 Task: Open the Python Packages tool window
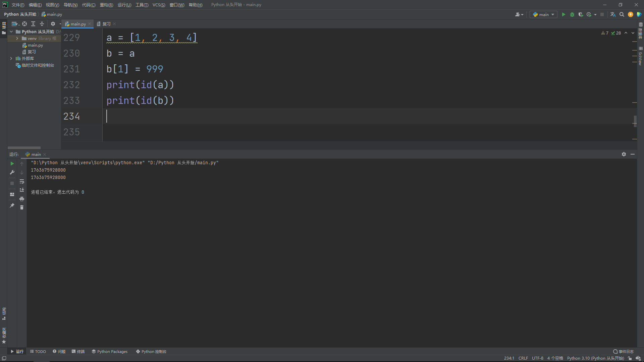109,352
